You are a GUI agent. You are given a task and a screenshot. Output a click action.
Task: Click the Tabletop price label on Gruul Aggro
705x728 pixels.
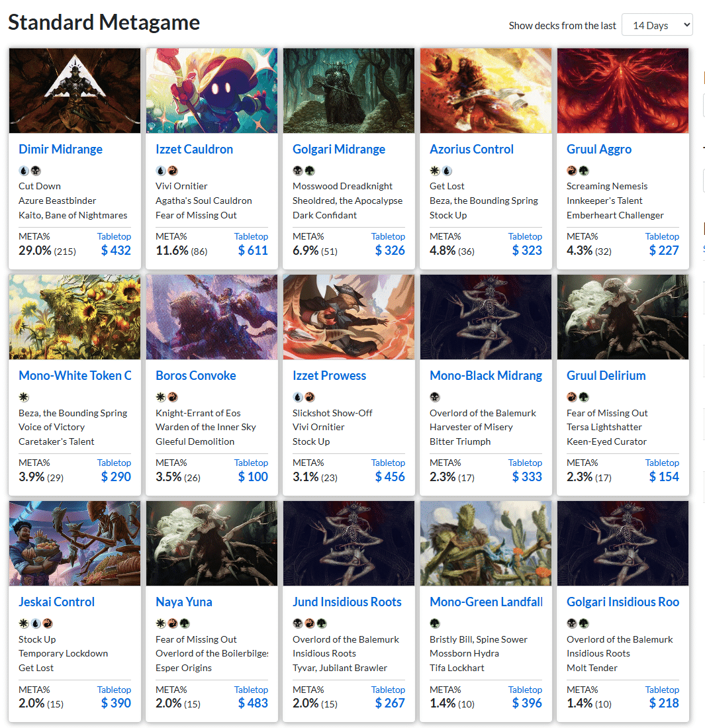pos(662,236)
